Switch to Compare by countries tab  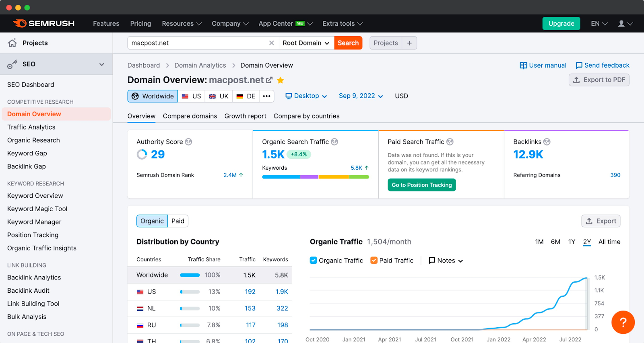click(307, 116)
